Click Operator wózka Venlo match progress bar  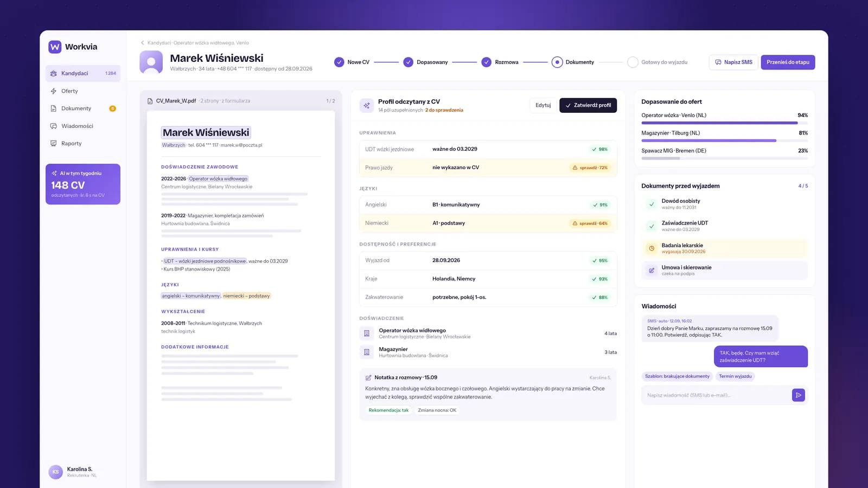click(725, 123)
